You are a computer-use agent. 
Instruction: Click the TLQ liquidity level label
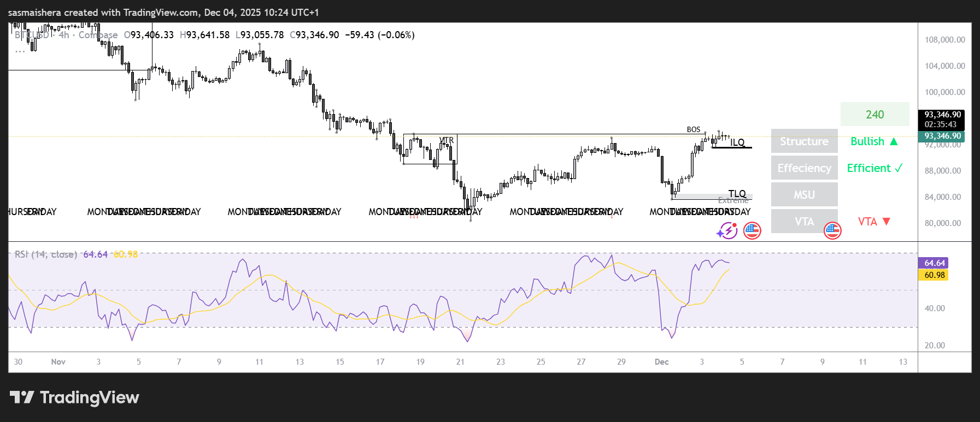click(x=737, y=194)
